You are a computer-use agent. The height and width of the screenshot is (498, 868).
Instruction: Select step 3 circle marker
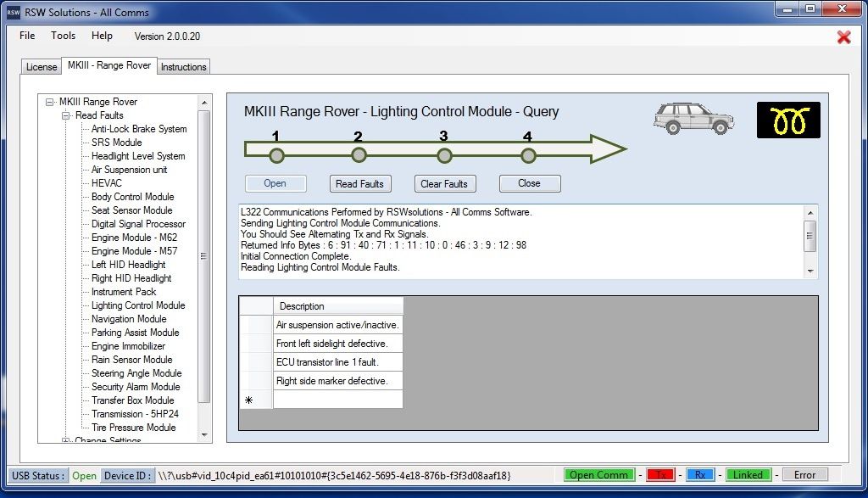tap(444, 155)
